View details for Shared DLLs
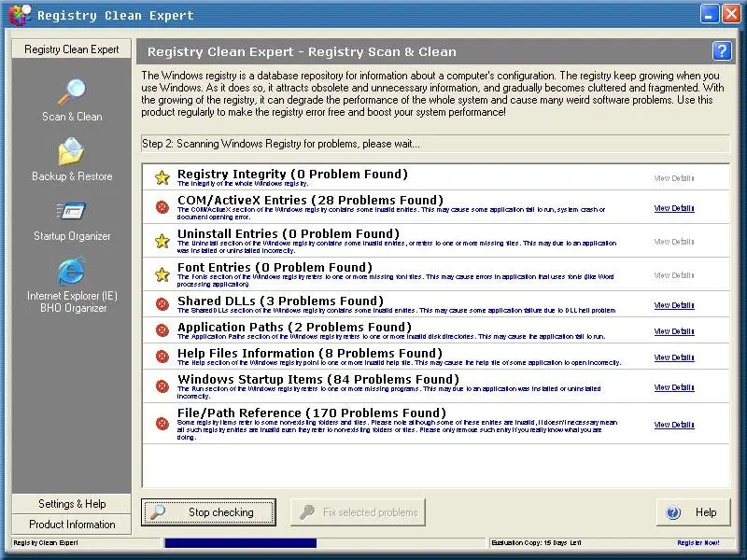This screenshot has height=560, width=747. point(674,305)
